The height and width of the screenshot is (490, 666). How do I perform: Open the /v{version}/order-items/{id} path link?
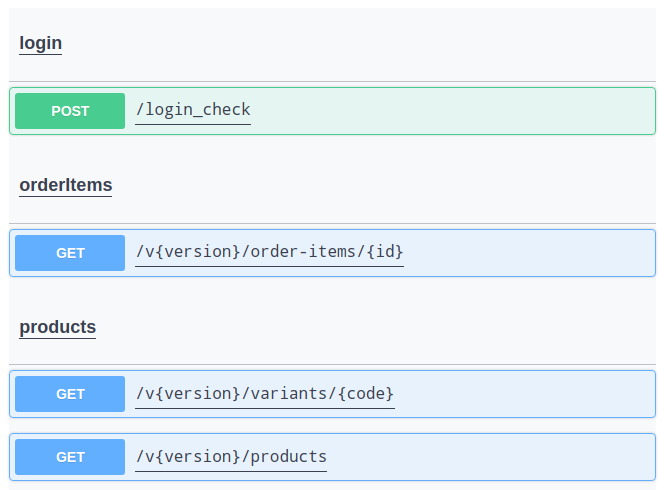pos(269,252)
